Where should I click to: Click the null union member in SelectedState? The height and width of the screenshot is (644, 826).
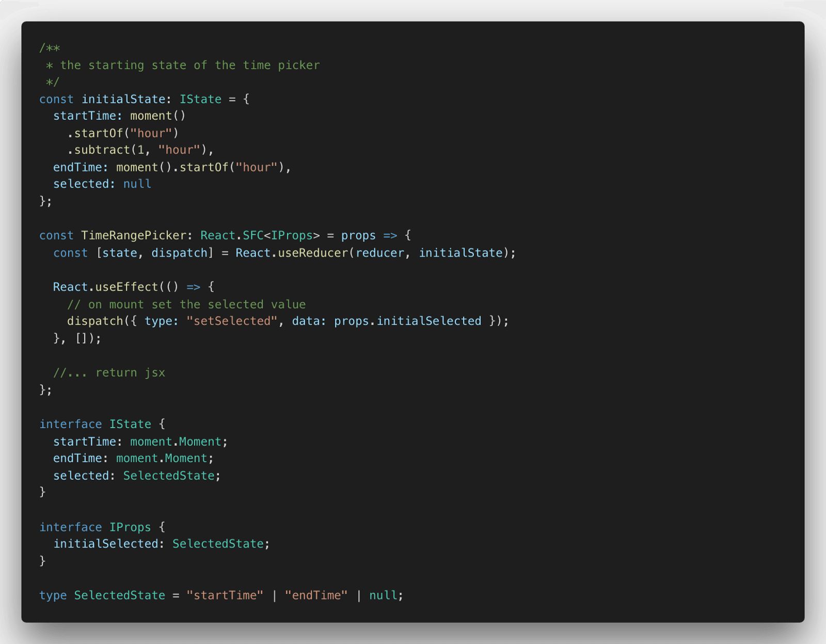click(384, 595)
